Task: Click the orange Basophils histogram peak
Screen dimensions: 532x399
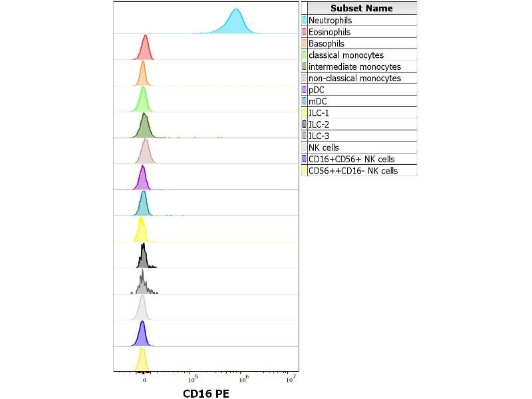Action: pyautogui.click(x=143, y=75)
